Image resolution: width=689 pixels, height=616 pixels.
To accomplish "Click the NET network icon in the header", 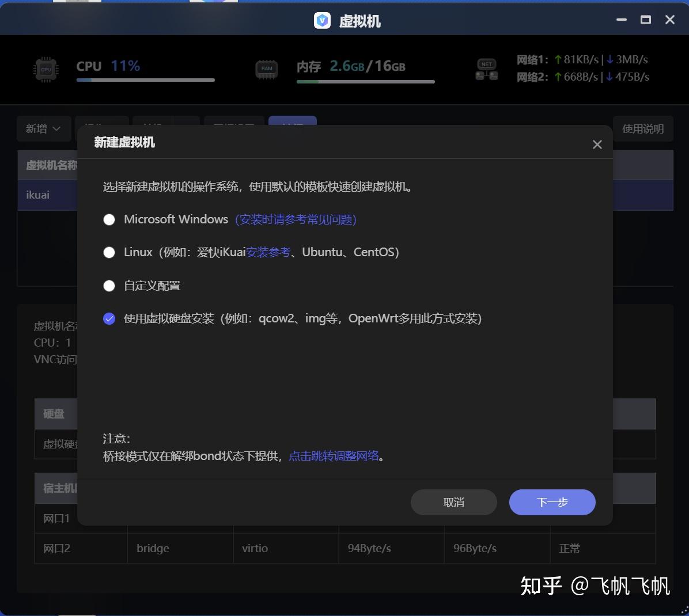I will (486, 68).
